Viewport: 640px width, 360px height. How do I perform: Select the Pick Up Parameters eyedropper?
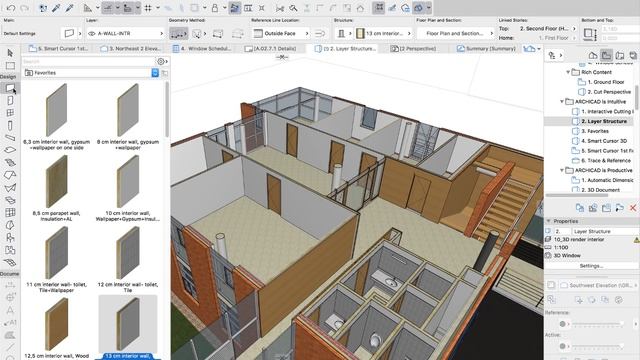56,8
